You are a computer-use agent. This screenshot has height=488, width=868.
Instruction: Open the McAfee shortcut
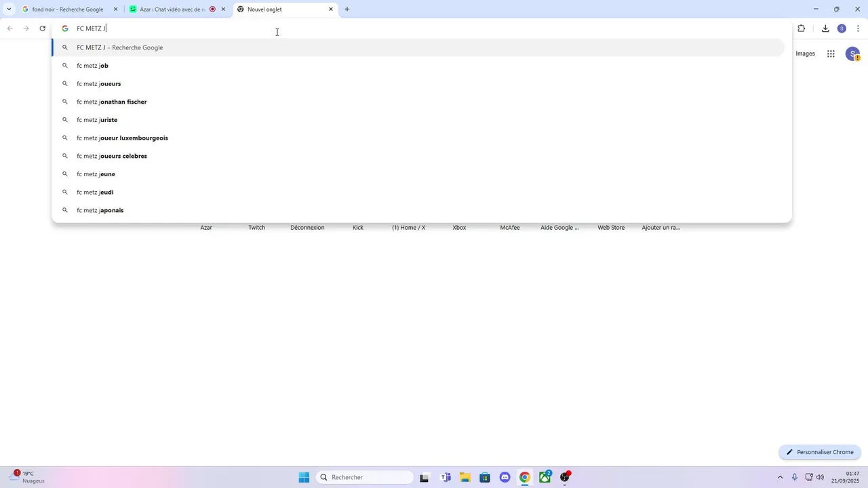click(510, 228)
